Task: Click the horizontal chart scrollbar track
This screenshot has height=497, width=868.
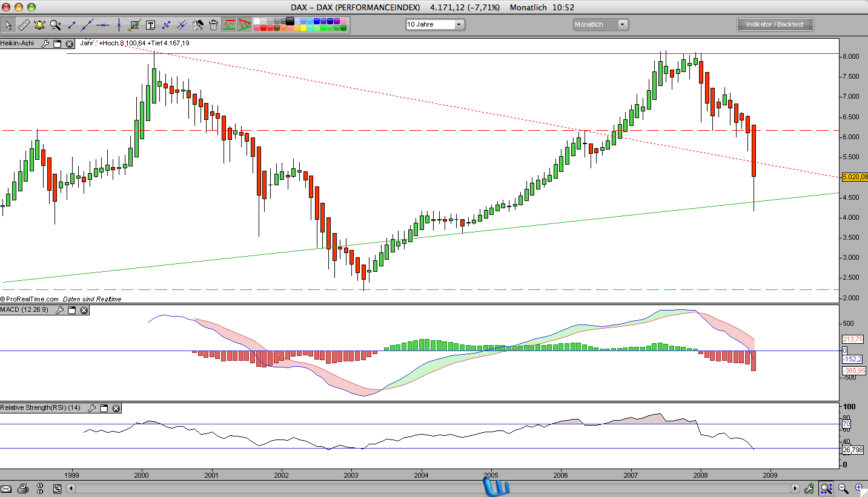Action: click(x=434, y=488)
